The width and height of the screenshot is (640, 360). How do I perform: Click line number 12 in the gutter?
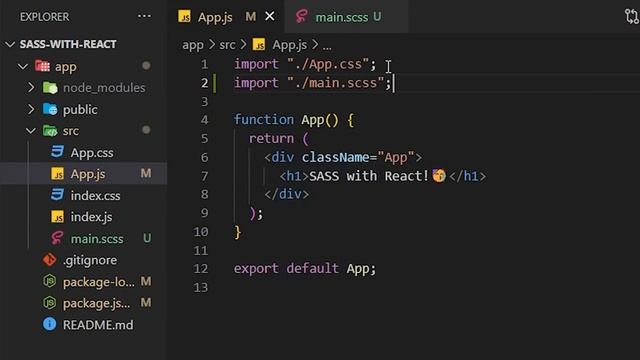[201, 269]
